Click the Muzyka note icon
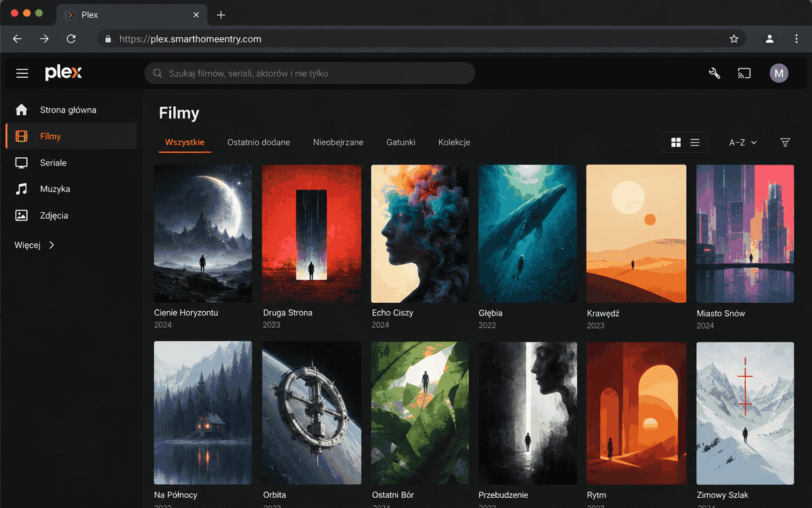Screen dimensions: 812x508 pyautogui.click(x=22, y=189)
